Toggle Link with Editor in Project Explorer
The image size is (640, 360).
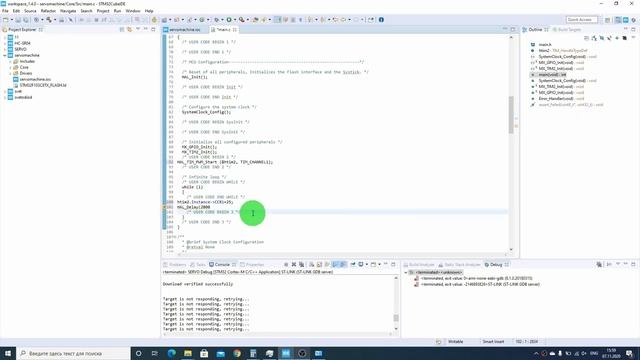pos(129,29)
